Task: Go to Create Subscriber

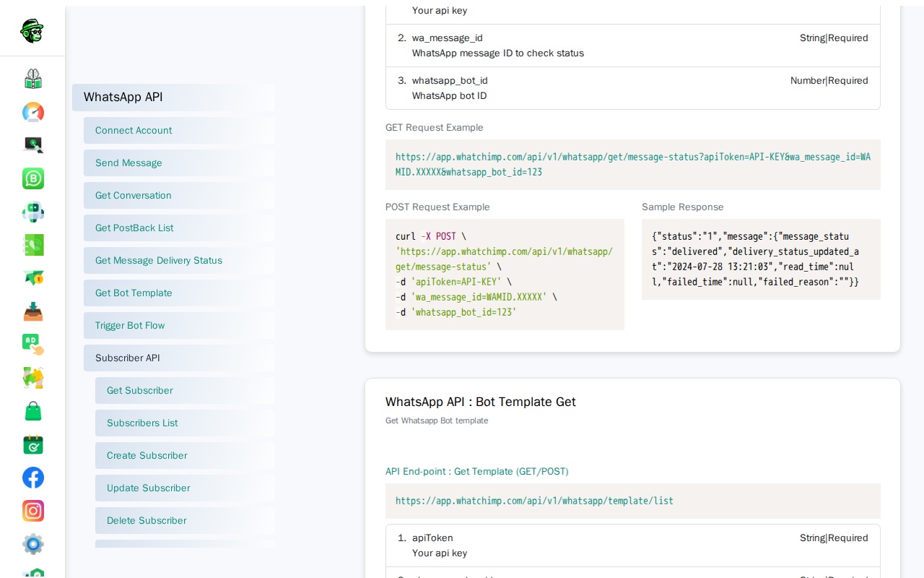Action: click(185, 456)
